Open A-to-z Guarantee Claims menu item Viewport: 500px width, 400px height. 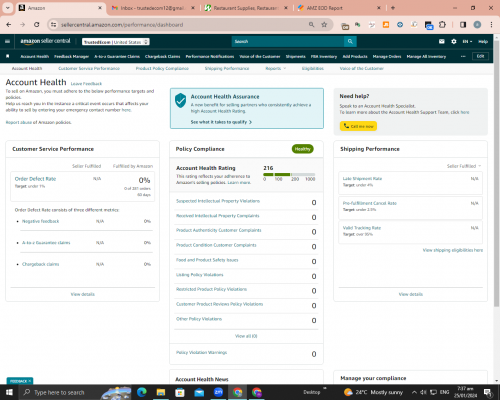[x=117, y=56]
